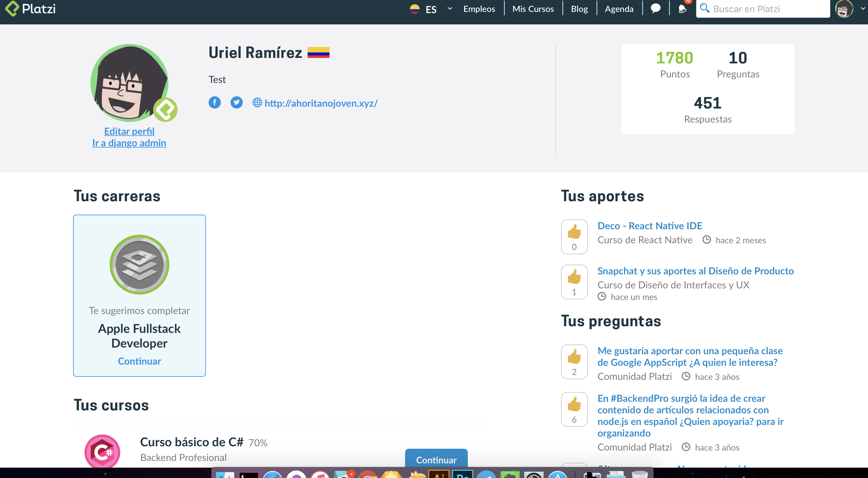Open the Mis Cursos menu item
Viewport: 868px width, 478px height.
[533, 9]
